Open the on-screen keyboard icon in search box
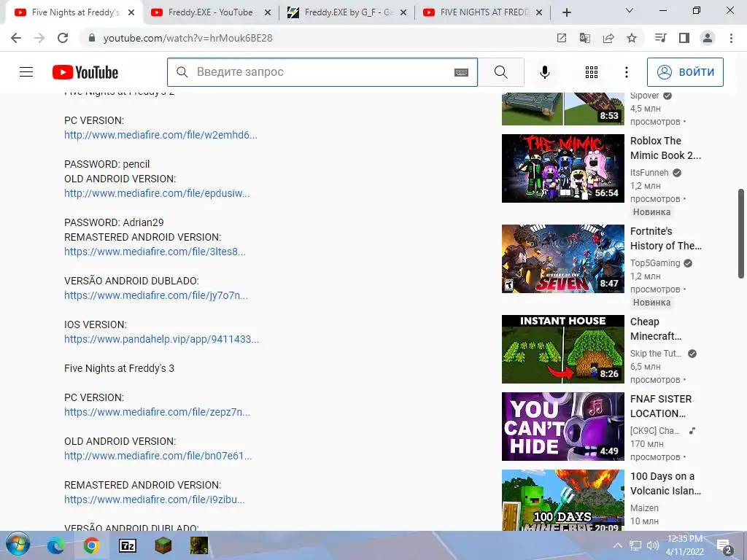The height and width of the screenshot is (560, 747). pos(461,72)
